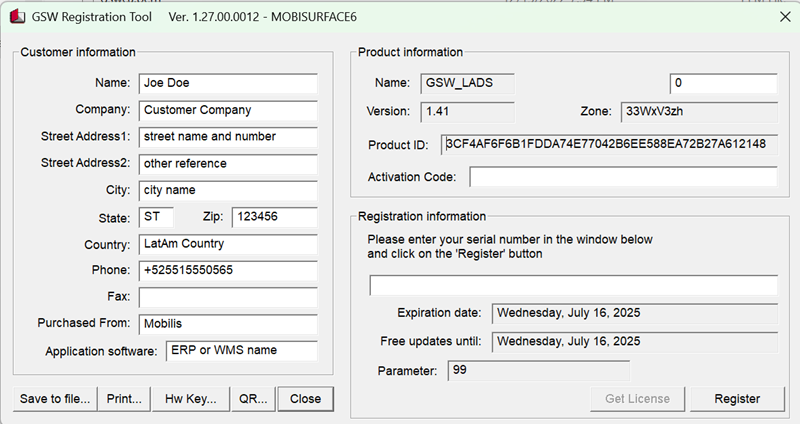
Task: Click the Save to file... button
Action: 55,398
